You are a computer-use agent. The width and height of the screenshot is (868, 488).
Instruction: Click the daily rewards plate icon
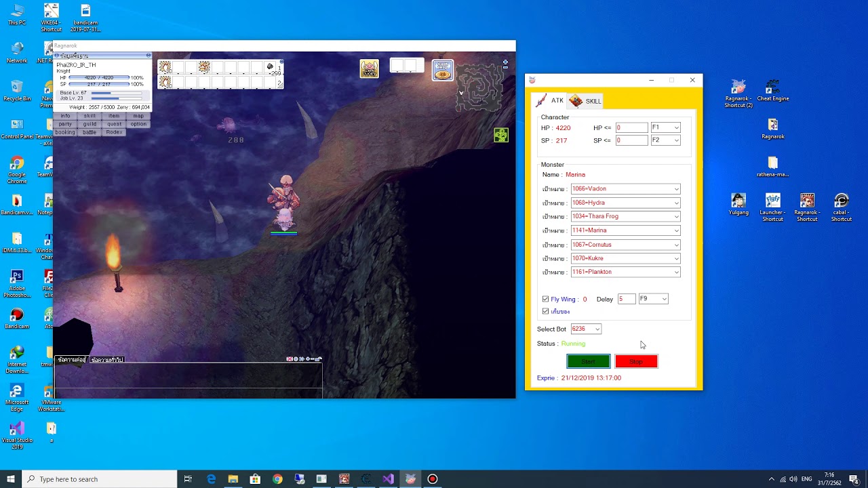coord(443,70)
